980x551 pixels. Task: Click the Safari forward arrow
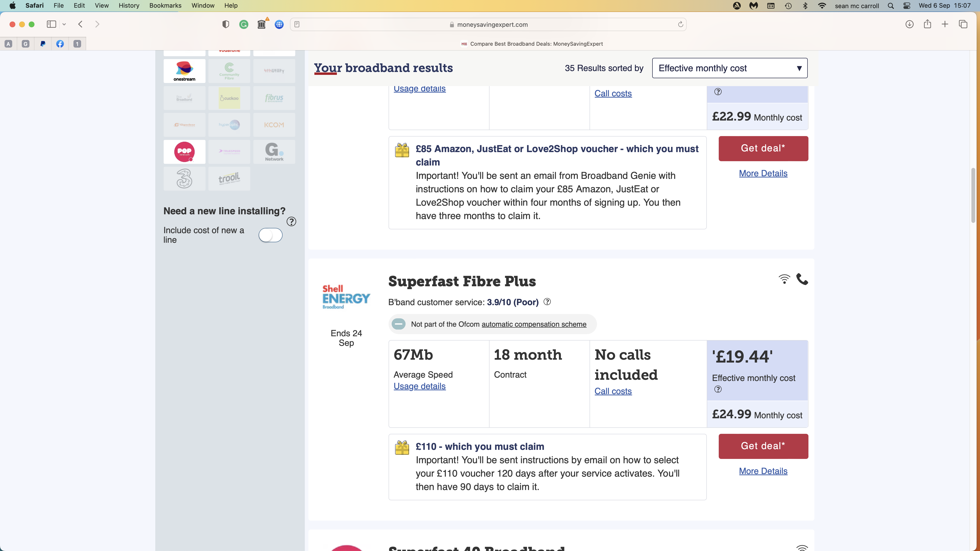(x=97, y=24)
